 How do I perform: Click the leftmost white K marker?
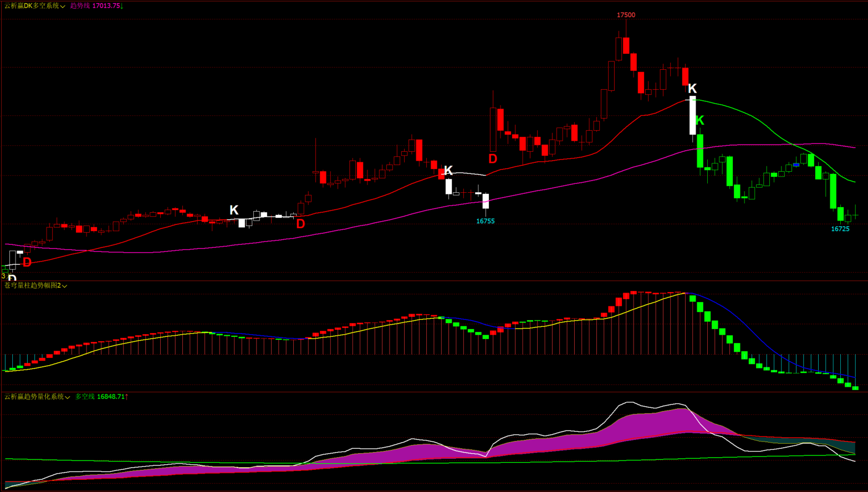coord(234,210)
